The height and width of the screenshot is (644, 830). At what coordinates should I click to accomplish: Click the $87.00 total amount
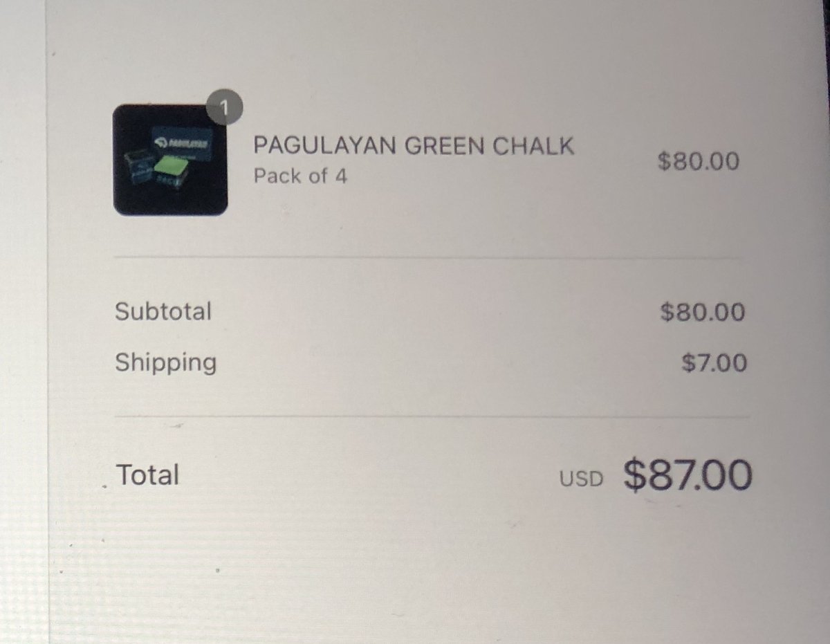point(687,475)
